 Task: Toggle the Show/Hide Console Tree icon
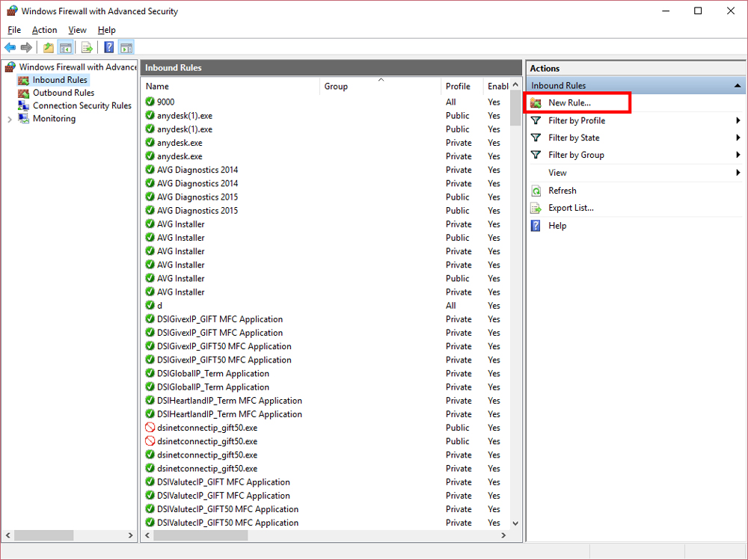(x=65, y=47)
